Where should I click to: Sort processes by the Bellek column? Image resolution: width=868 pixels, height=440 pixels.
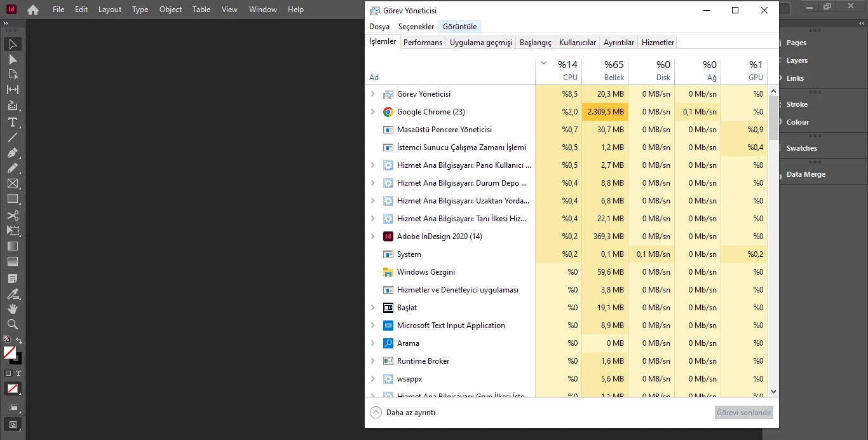(605, 71)
